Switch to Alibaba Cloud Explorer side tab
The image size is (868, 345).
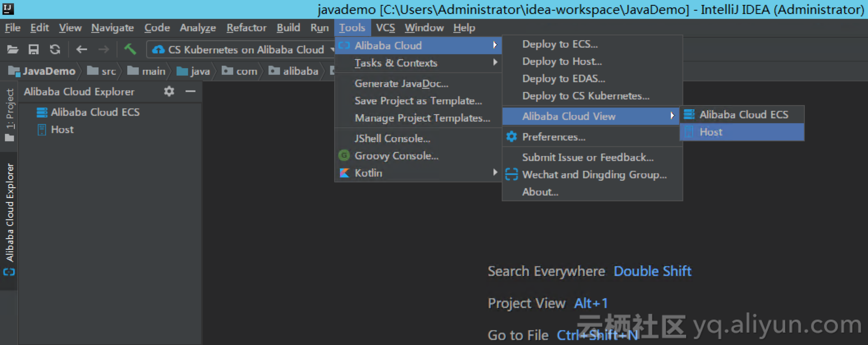[9, 220]
